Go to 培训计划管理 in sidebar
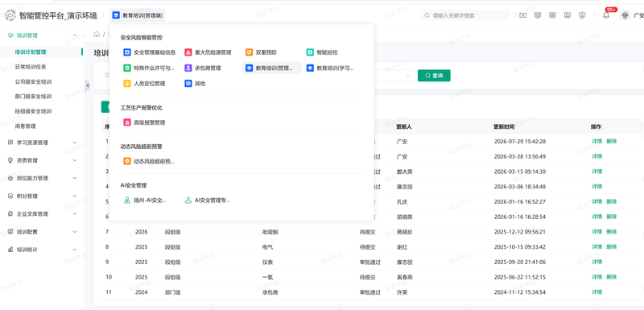Image resolution: width=644 pixels, height=310 pixels. coord(31,52)
